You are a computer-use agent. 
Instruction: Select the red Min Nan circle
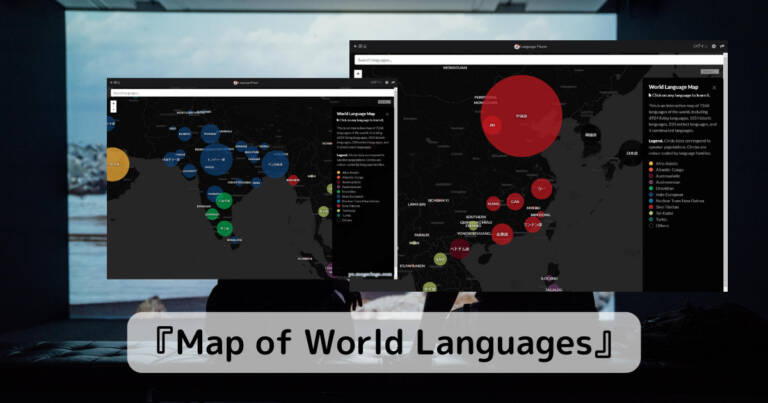click(x=533, y=224)
